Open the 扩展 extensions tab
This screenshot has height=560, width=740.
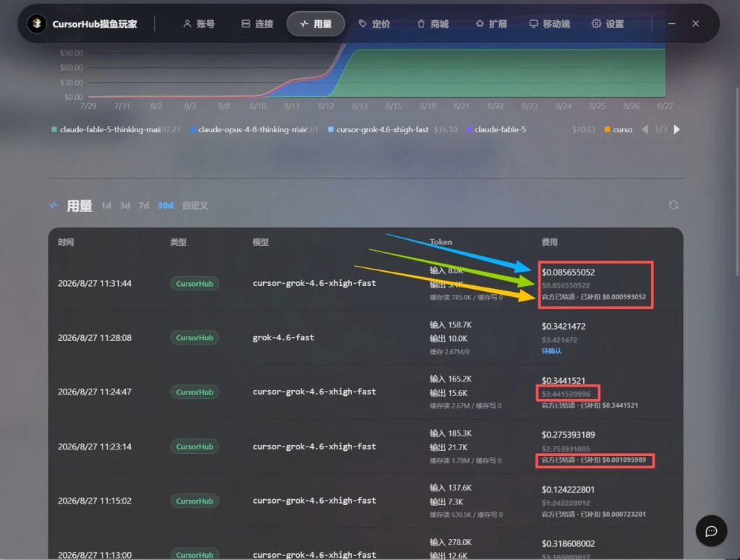[491, 24]
